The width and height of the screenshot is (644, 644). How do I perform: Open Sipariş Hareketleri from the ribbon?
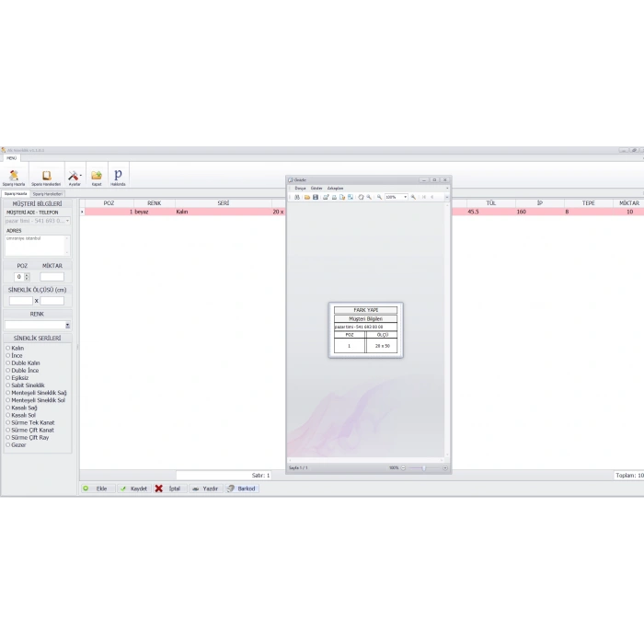(x=46, y=176)
